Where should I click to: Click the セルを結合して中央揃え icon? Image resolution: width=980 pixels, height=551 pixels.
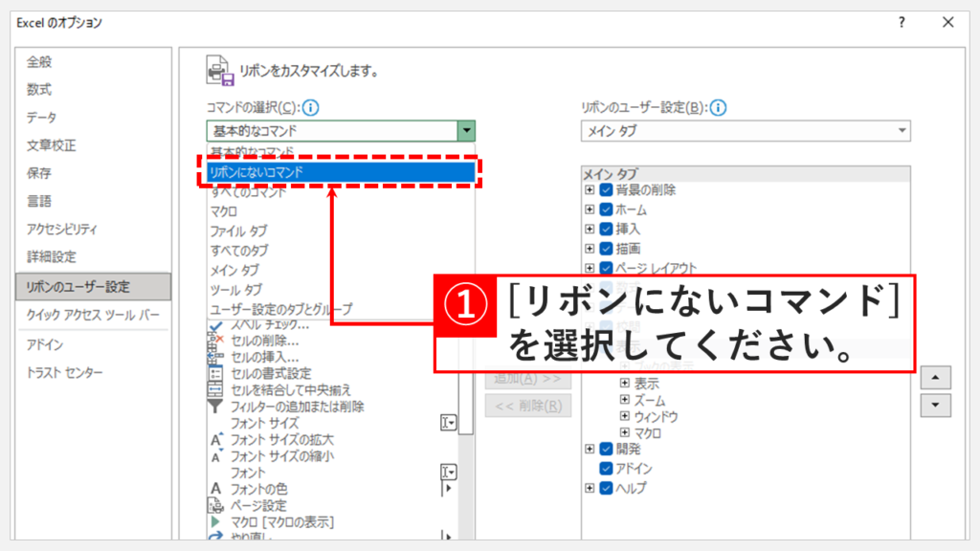[215, 390]
